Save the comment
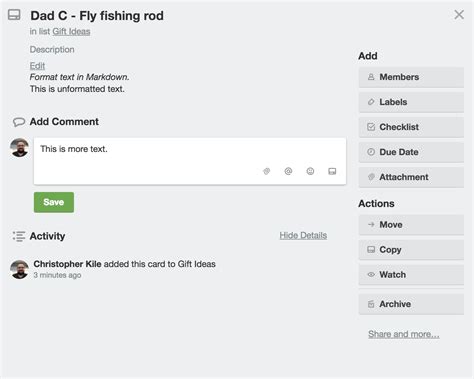The height and width of the screenshot is (379, 474). [x=54, y=202]
